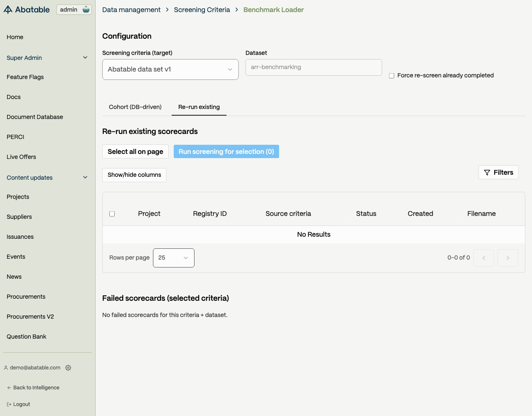Go to the next table page
532x416 pixels.
click(508, 258)
